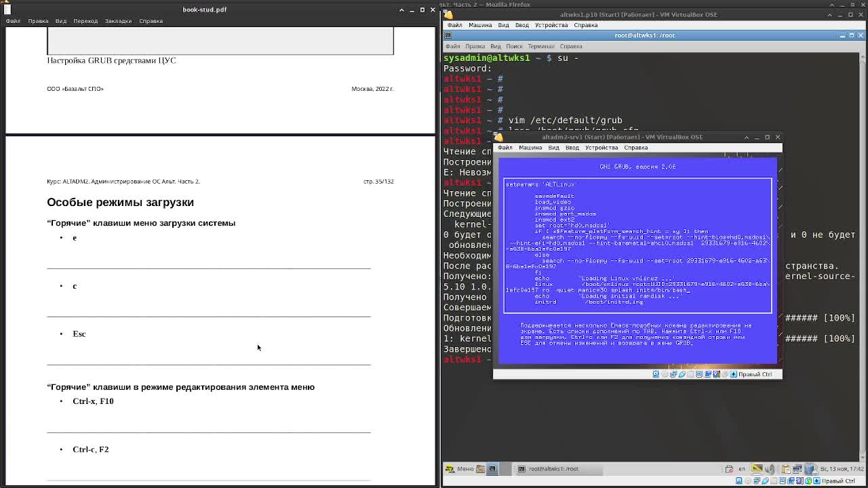
Task: Click network adapter icon in altadm2-srv1 status bar
Action: pyautogui.click(x=673, y=374)
